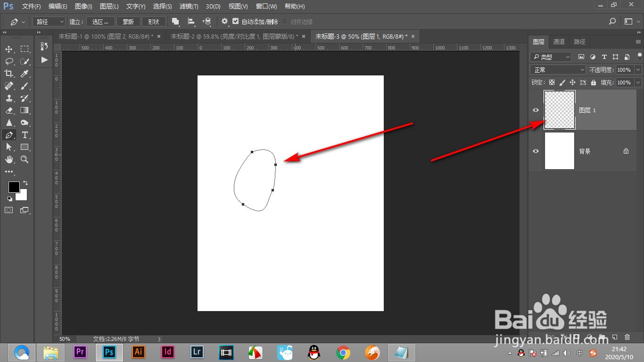
Task: Lock transparent pixels for the layer
Action: pos(552,82)
